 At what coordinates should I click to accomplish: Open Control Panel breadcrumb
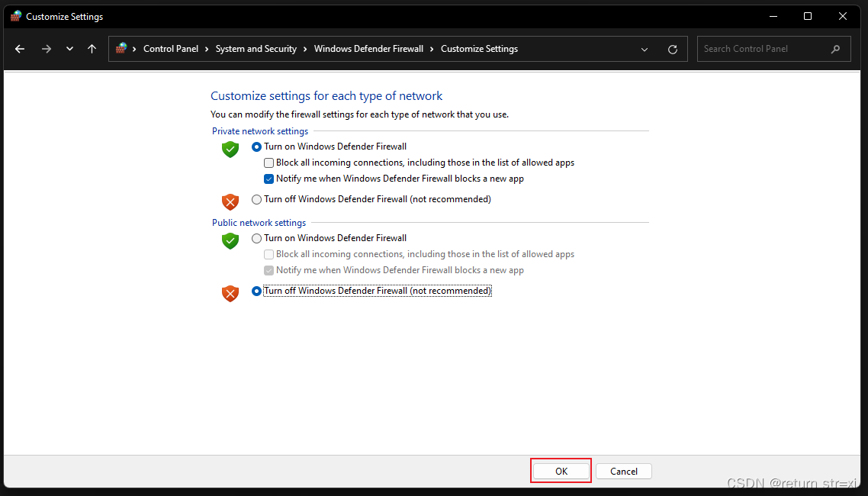click(x=171, y=49)
